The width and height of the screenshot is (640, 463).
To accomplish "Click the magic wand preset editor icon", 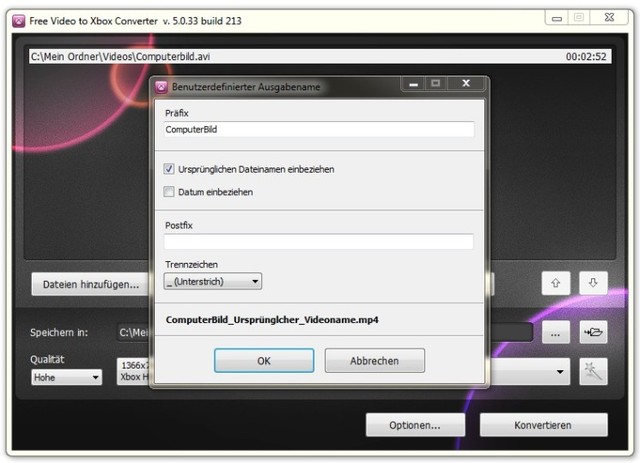I will point(594,371).
